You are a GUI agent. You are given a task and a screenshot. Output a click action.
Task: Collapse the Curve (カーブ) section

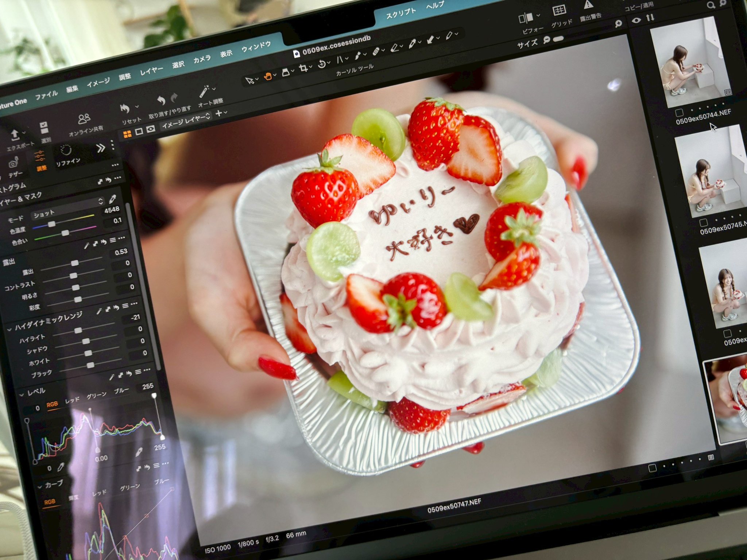tap(40, 487)
